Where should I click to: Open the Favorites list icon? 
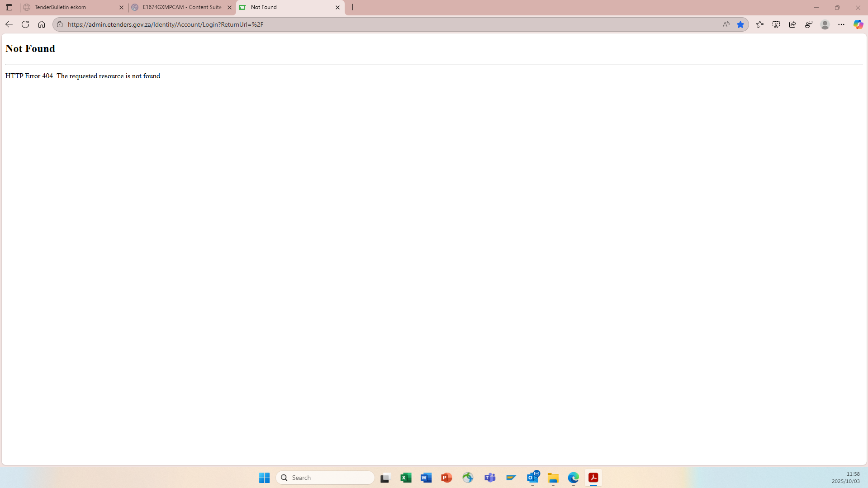[x=760, y=24]
